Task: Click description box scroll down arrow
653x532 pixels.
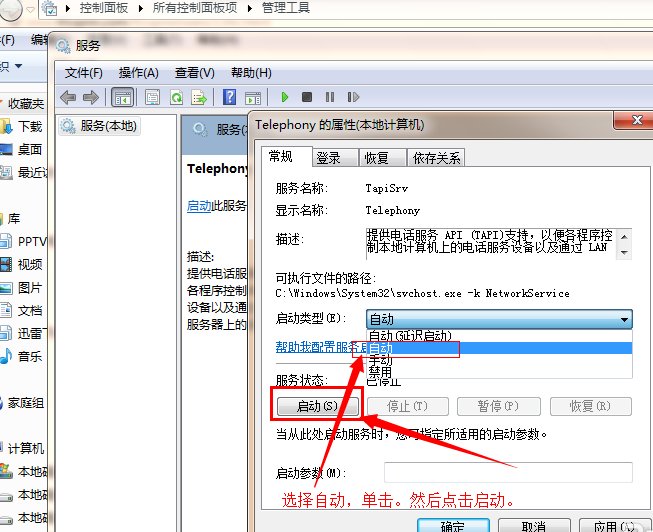Action: [x=624, y=252]
